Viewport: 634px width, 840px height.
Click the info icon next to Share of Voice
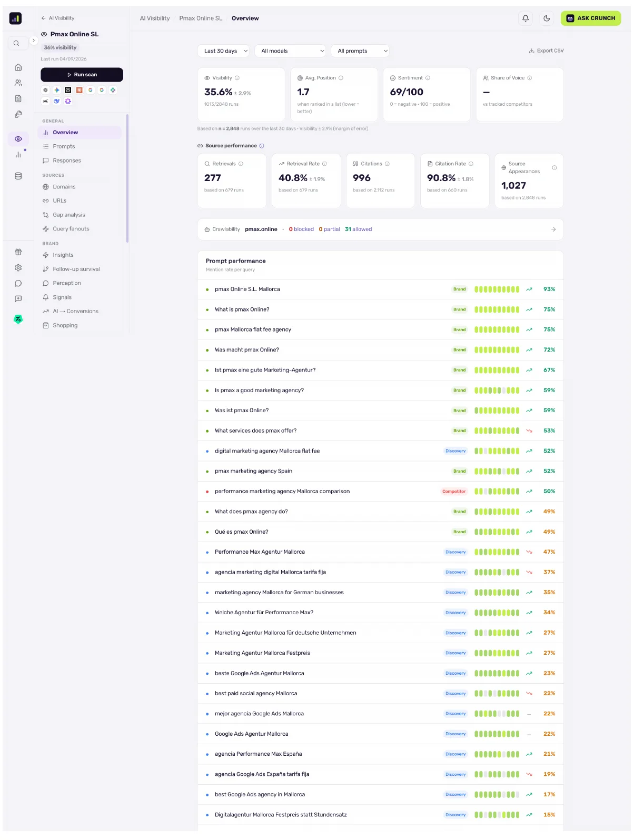530,78
